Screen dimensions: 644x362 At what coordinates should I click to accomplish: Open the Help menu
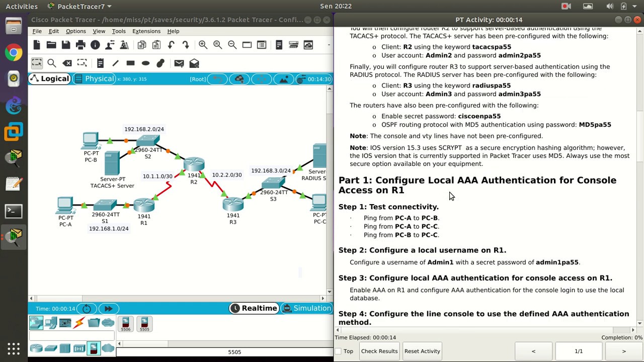(173, 31)
